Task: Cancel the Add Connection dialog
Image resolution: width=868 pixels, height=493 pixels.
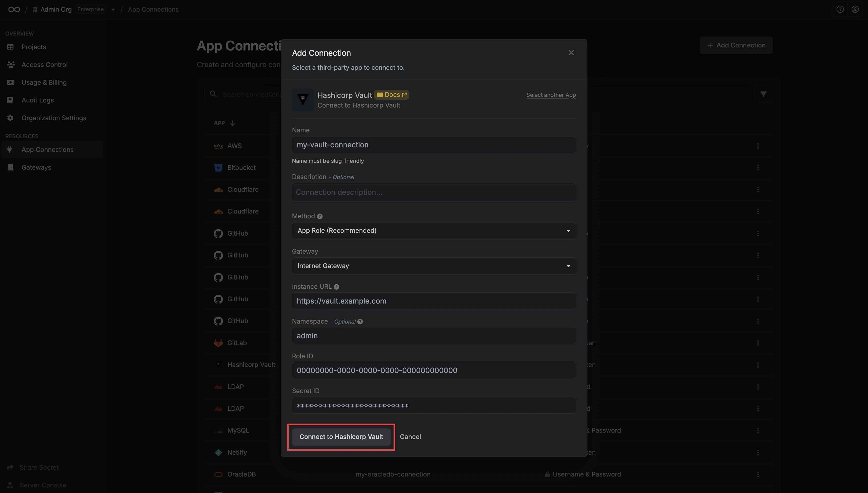Action: [410, 437]
